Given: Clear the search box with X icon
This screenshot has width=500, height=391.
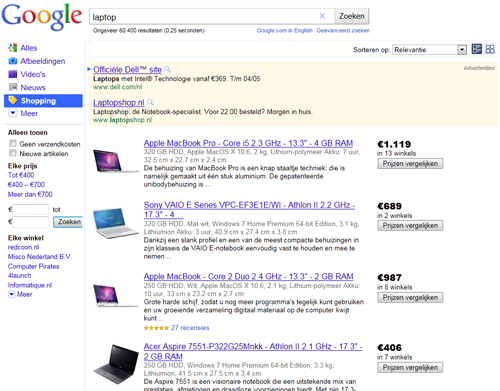Looking at the screenshot, I should 322,16.
